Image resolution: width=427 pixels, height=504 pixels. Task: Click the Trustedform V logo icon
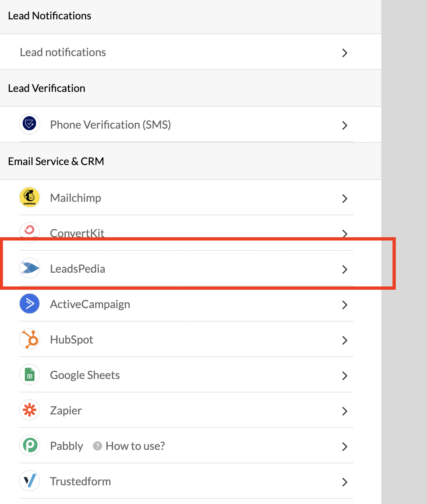[x=30, y=481]
